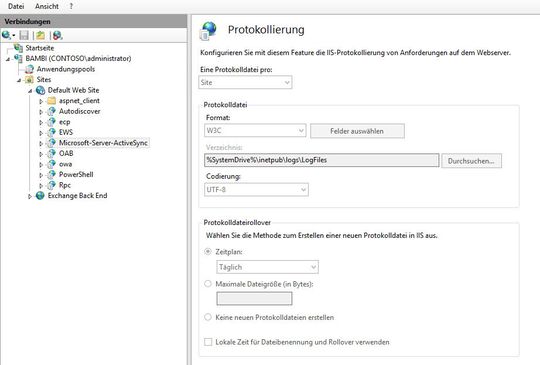This screenshot has height=365, width=540.
Task: Expand the aspnet_client folder
Action: click(x=41, y=101)
